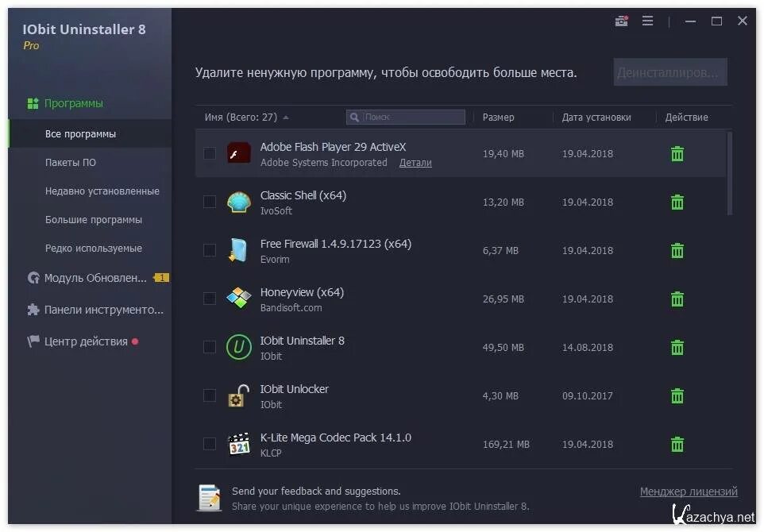Open Детали link for Adobe Flash Player
The height and width of the screenshot is (532, 764).
pyautogui.click(x=415, y=163)
